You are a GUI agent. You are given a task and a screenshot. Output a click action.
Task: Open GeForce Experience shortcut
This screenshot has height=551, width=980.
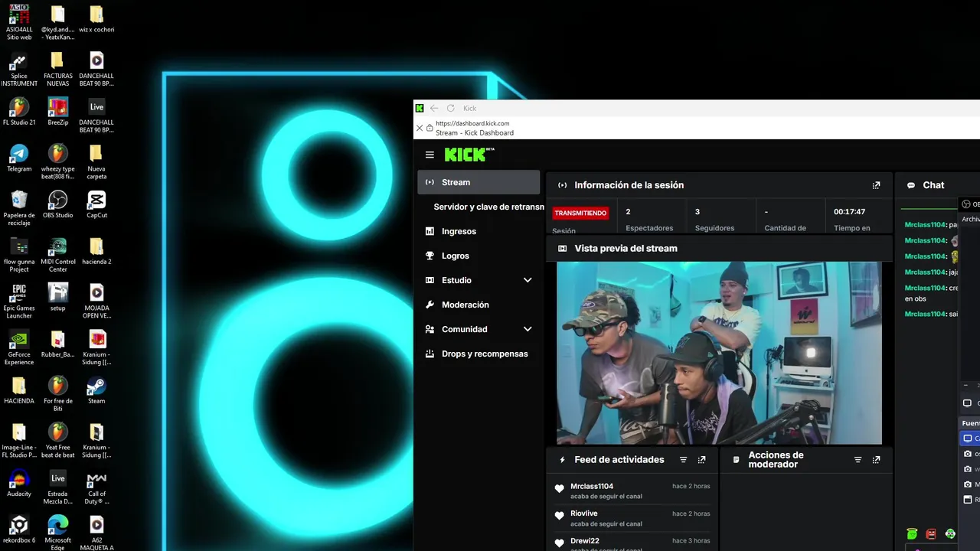tap(19, 347)
